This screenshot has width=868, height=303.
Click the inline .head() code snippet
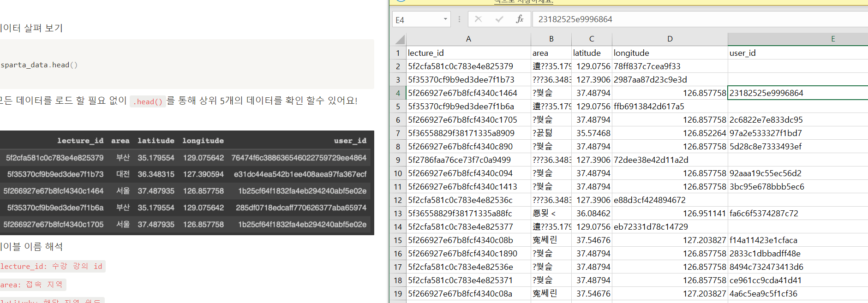click(x=148, y=101)
